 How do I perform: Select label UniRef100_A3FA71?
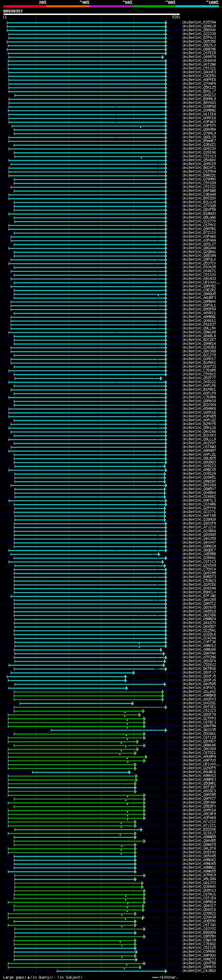tap(199, 688)
